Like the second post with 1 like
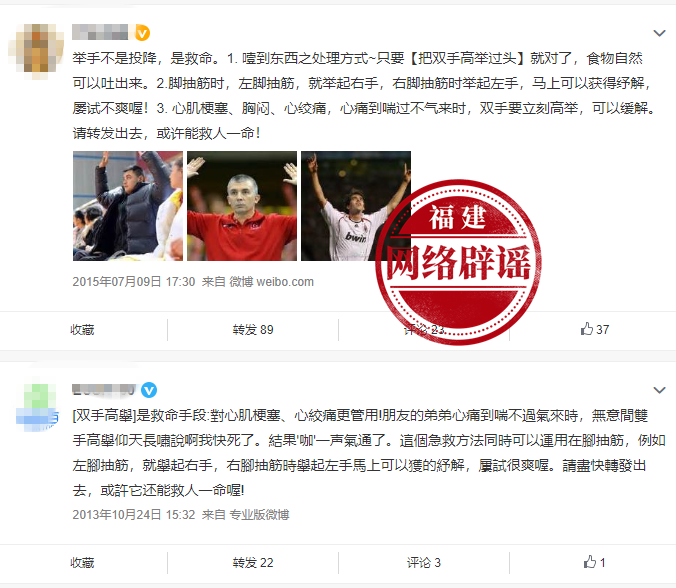The image size is (676, 588). point(595,562)
